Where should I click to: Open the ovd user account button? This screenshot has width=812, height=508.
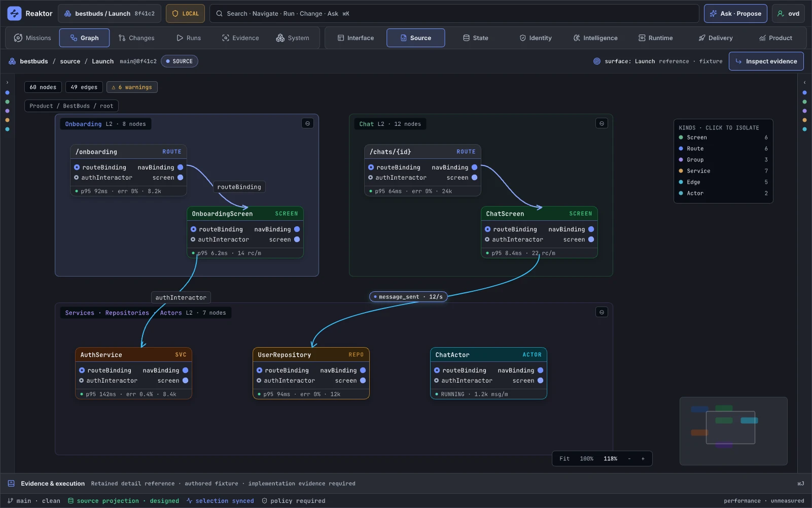(x=788, y=14)
